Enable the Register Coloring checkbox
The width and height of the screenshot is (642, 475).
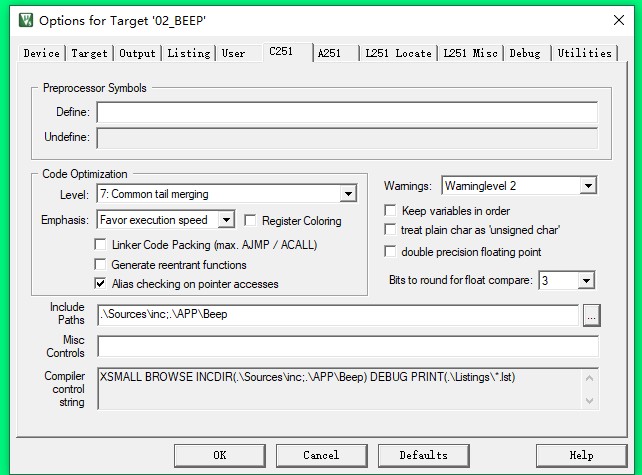(x=253, y=221)
